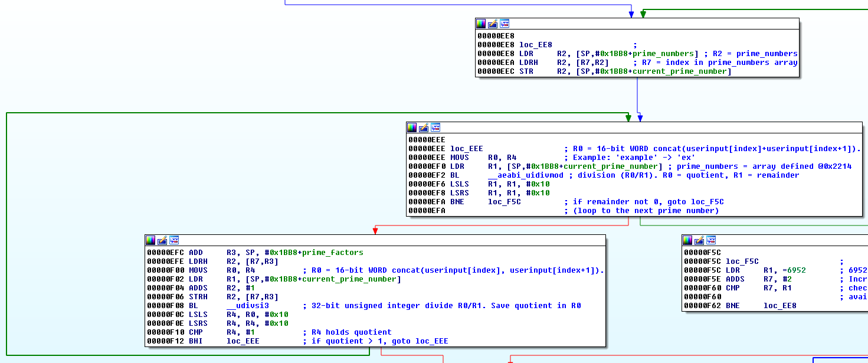This screenshot has width=868, height=363.
Task: Click the pencil edit icon in loc_EE8 block
Action: click(493, 24)
